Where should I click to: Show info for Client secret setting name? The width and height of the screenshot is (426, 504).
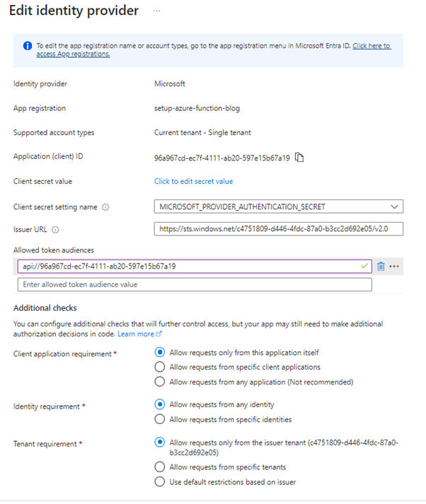(x=105, y=207)
